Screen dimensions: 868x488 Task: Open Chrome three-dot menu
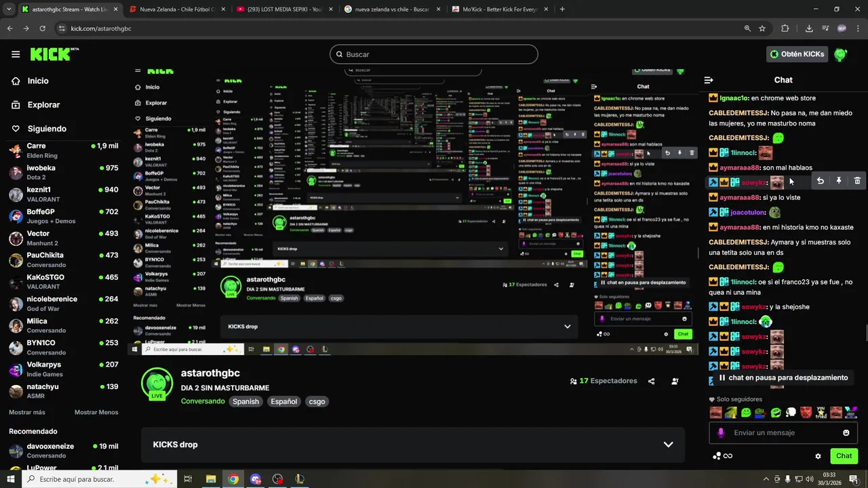(x=858, y=28)
